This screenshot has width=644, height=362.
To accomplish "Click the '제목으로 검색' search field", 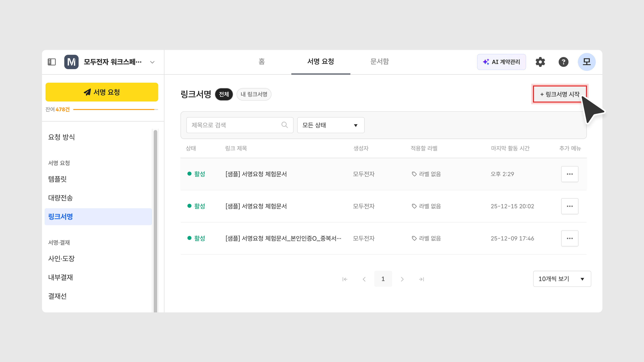I will pos(235,125).
